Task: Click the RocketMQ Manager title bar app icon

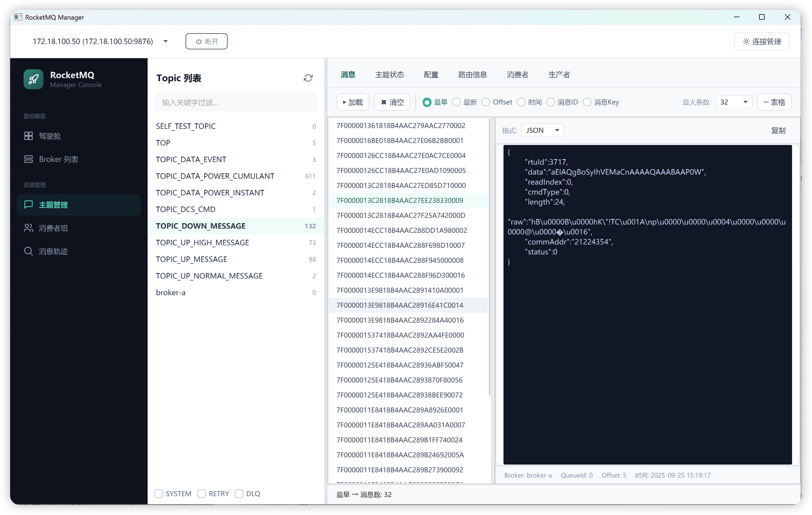Action: pyautogui.click(x=18, y=17)
